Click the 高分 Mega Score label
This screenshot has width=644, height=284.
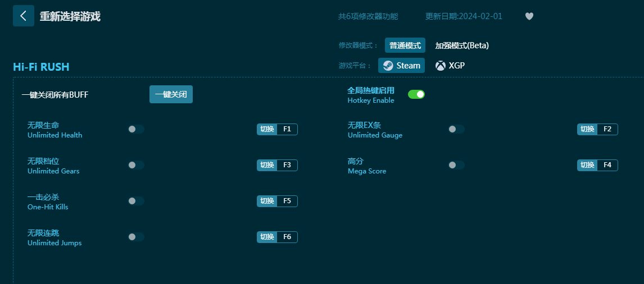pos(367,166)
